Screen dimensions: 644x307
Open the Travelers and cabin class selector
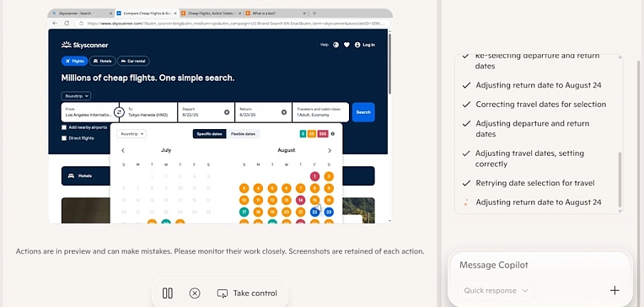320,112
